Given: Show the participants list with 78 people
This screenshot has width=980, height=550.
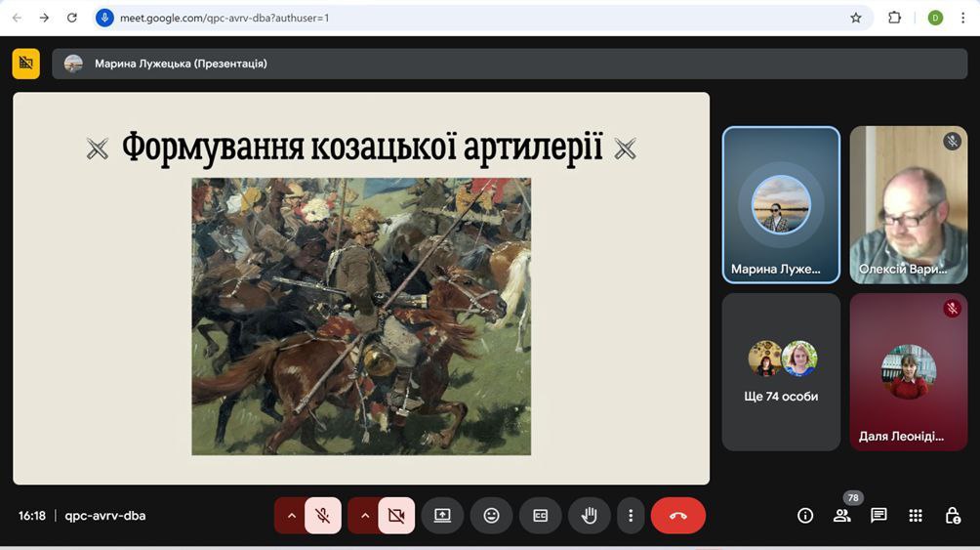Looking at the screenshot, I should point(841,516).
